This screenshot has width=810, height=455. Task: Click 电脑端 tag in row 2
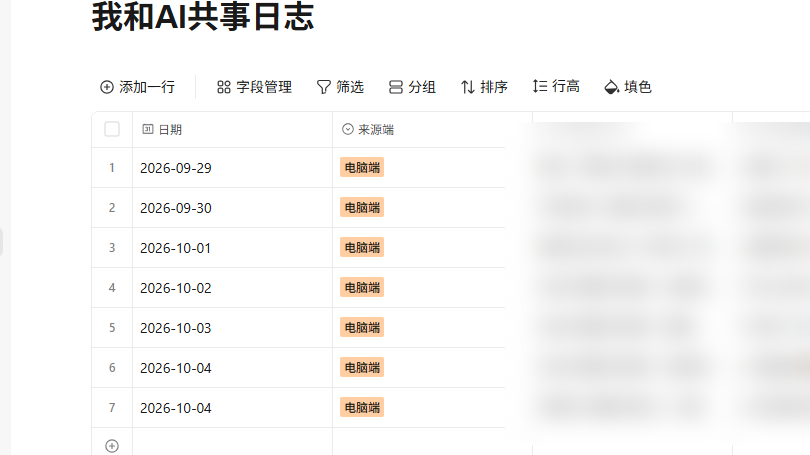click(x=362, y=208)
